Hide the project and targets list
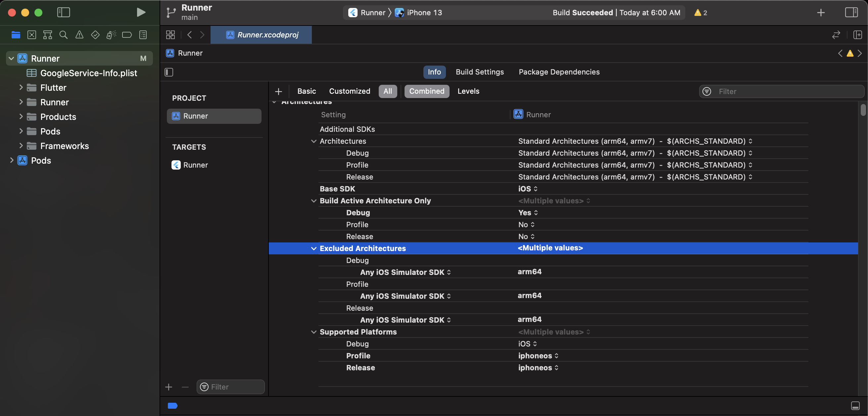Image resolution: width=868 pixels, height=416 pixels. pyautogui.click(x=169, y=72)
